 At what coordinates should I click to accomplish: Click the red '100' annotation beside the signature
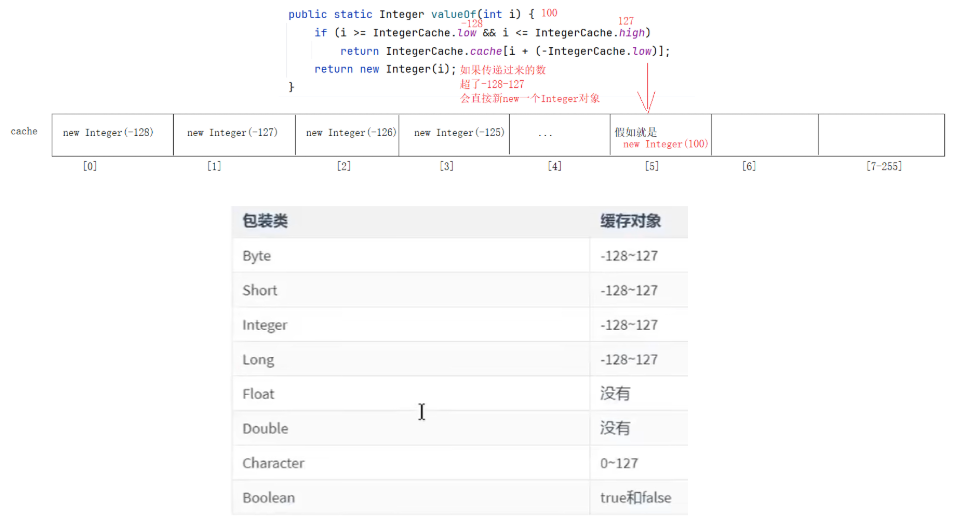549,13
